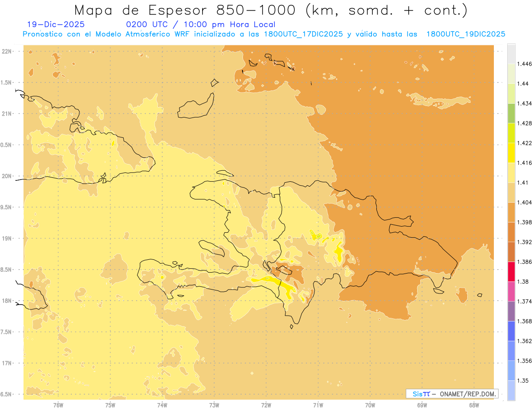This screenshot has height=411, width=532.
Task: Click the colorbar value 1.38
Action: point(523,282)
